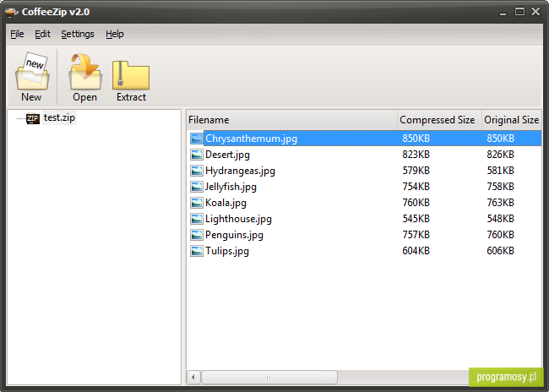Click the New archive toolbar icon
549x392 pixels.
[32, 72]
